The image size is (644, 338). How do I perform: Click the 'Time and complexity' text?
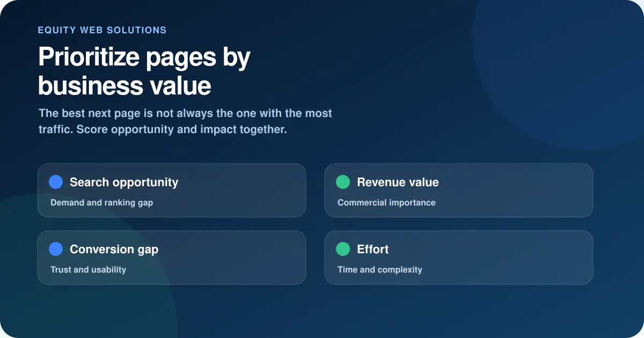(x=380, y=270)
